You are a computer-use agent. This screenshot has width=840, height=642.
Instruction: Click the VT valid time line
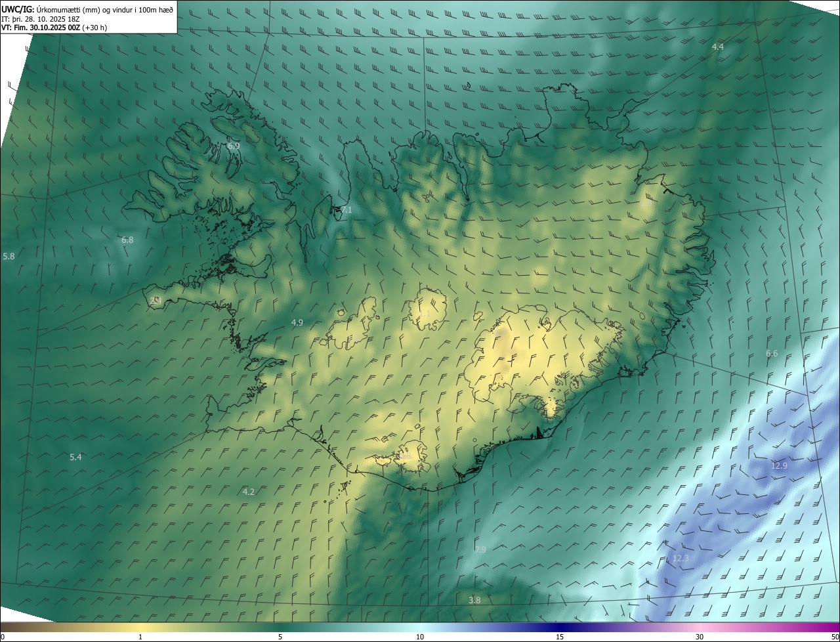click(x=54, y=28)
